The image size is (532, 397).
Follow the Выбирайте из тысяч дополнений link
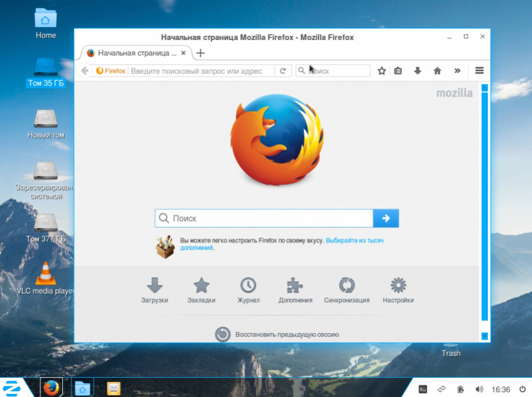[x=281, y=244]
